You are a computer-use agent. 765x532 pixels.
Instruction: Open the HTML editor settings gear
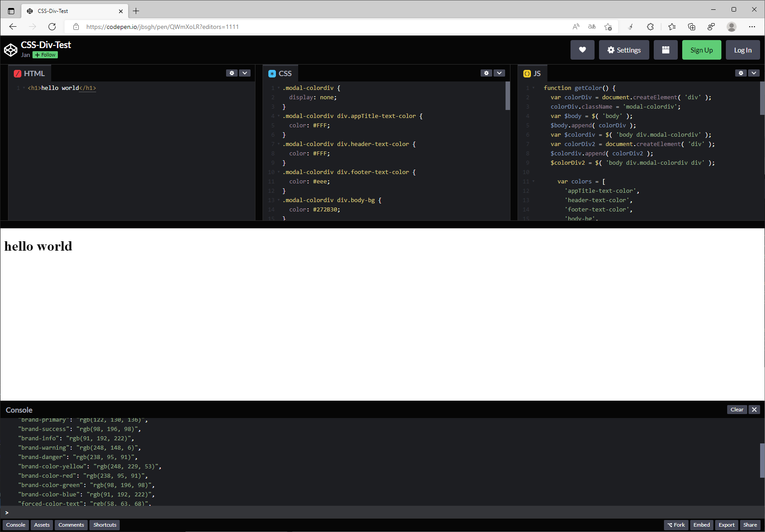click(231, 73)
